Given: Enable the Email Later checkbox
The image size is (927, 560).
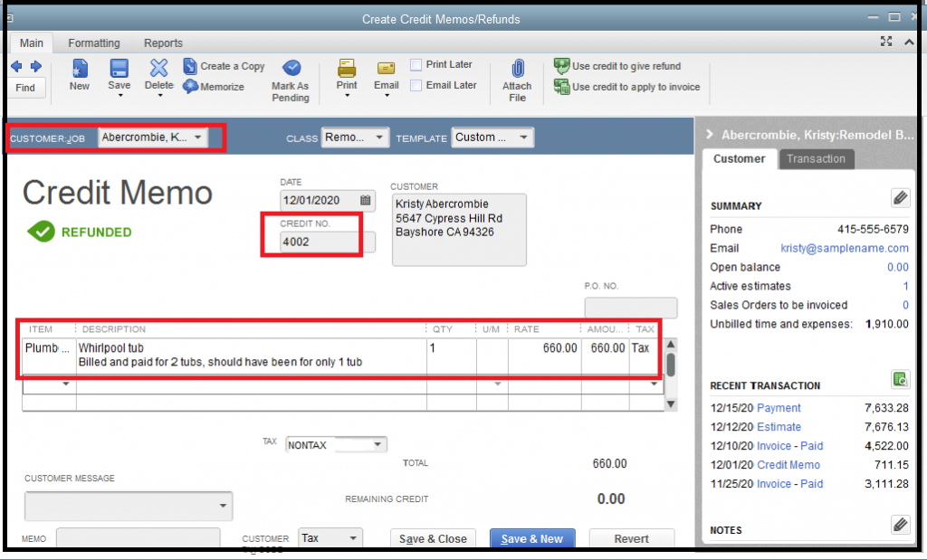Looking at the screenshot, I should tap(416, 85).
